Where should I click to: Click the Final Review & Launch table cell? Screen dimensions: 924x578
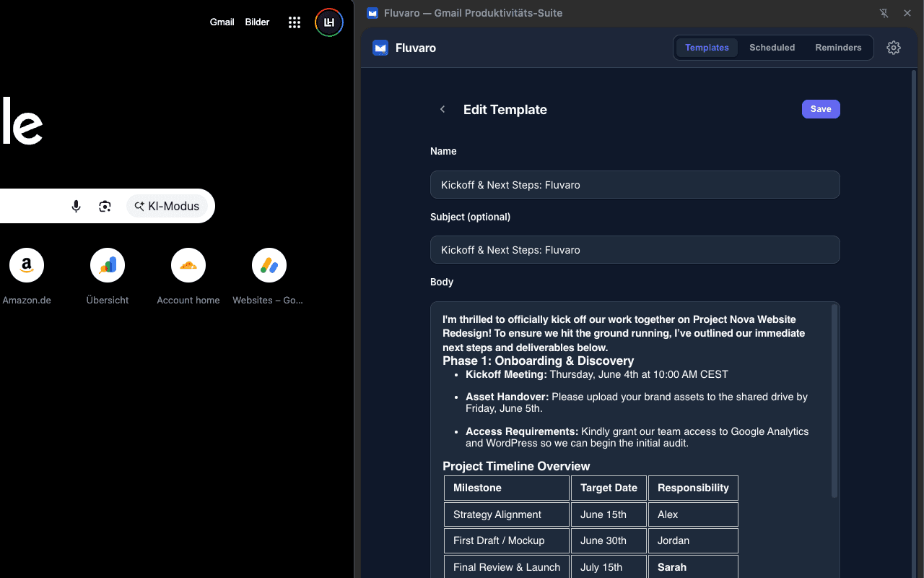[x=507, y=567]
